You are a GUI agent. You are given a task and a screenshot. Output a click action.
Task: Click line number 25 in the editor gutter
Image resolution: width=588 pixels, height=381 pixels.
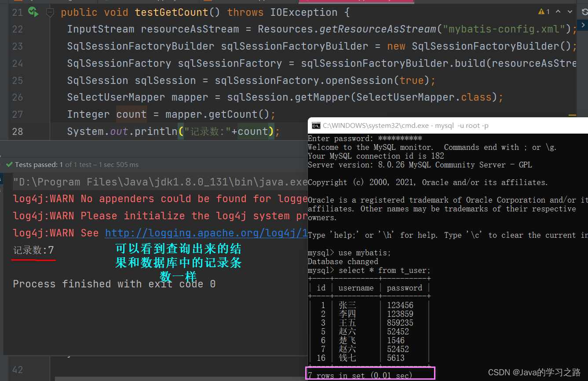pos(18,81)
